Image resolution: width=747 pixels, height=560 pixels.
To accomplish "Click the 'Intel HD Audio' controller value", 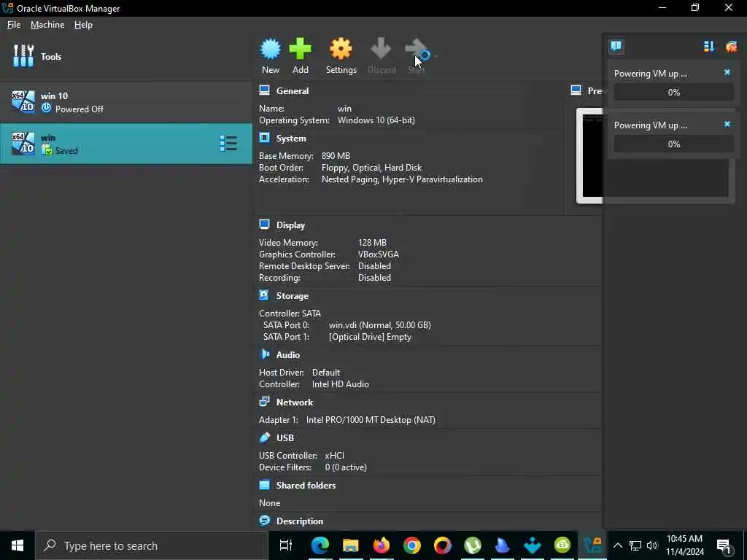I will pos(341,384).
